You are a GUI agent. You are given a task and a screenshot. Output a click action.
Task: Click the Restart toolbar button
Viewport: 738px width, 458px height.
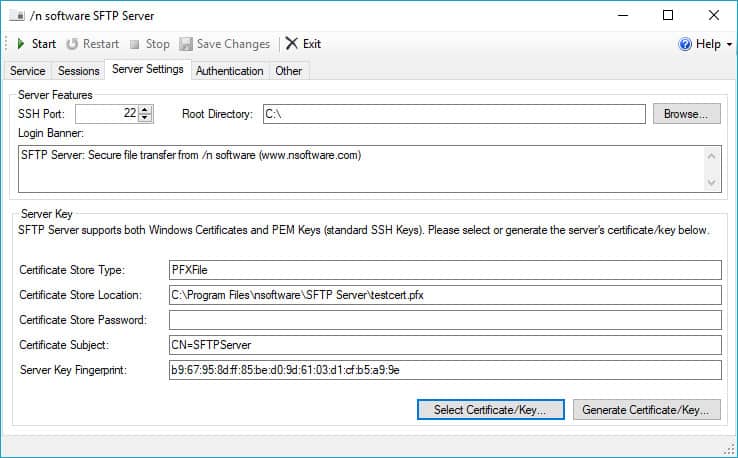[x=93, y=44]
